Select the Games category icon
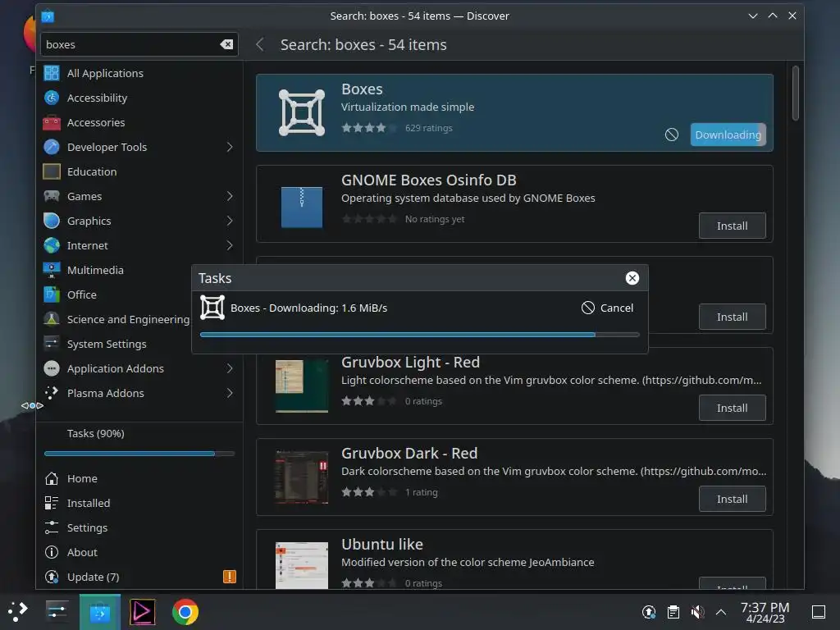Image resolution: width=840 pixels, height=630 pixels. click(52, 197)
